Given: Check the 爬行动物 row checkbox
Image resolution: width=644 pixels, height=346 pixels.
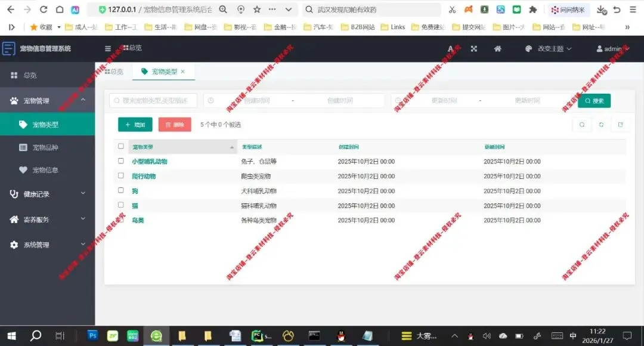Looking at the screenshot, I should pyautogui.click(x=120, y=175).
